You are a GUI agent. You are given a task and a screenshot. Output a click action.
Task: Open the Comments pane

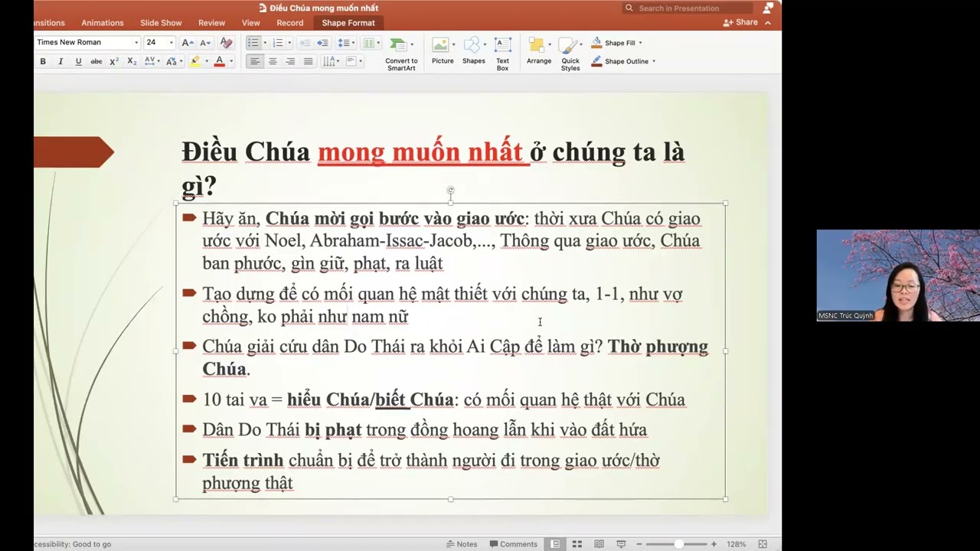tap(514, 544)
